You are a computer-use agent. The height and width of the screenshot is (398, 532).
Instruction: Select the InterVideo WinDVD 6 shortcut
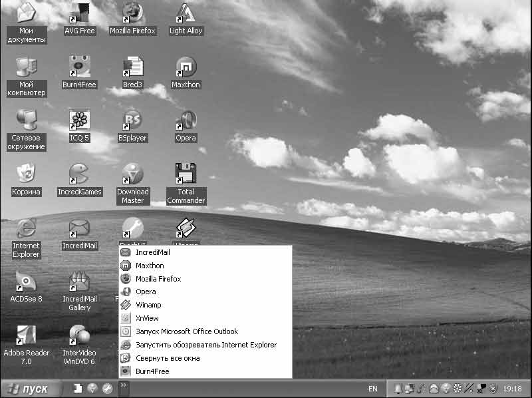point(79,345)
